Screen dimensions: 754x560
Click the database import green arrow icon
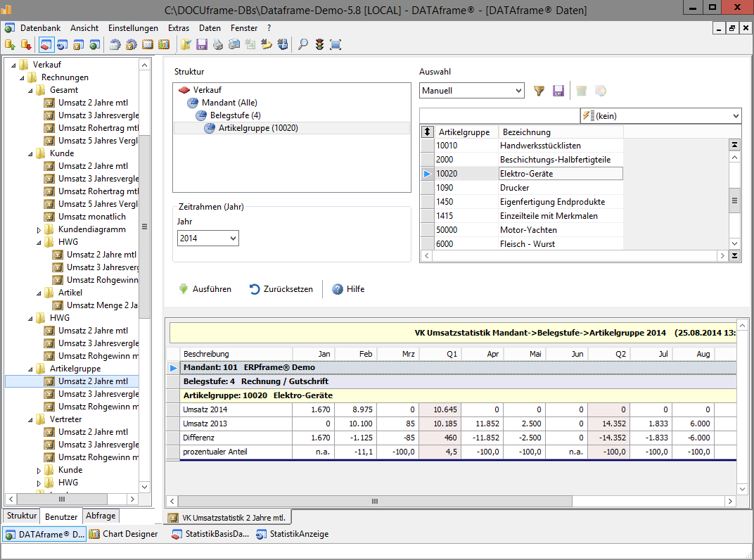pyautogui.click(x=10, y=44)
